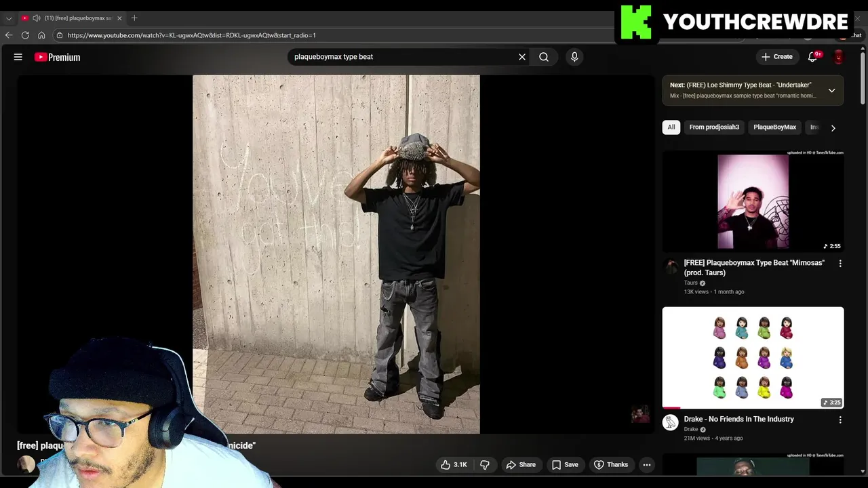Click the Thanks button
This screenshot has width=868, height=488.
[611, 464]
